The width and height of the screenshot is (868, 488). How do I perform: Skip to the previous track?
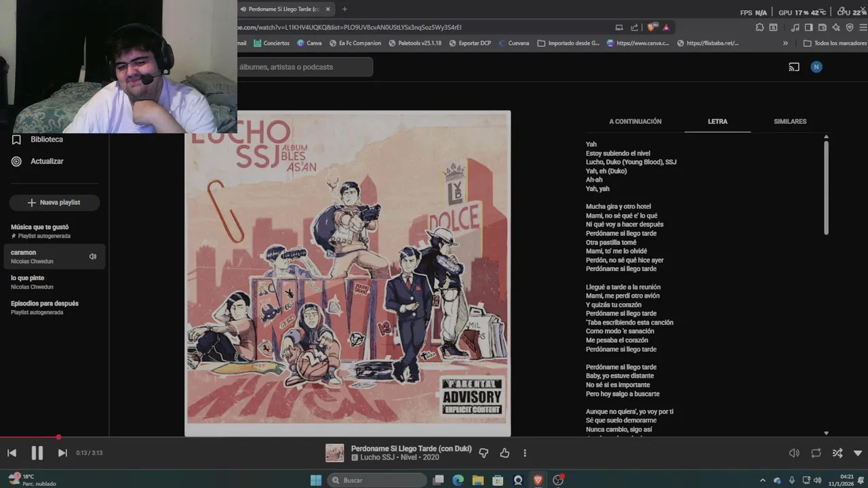click(12, 453)
